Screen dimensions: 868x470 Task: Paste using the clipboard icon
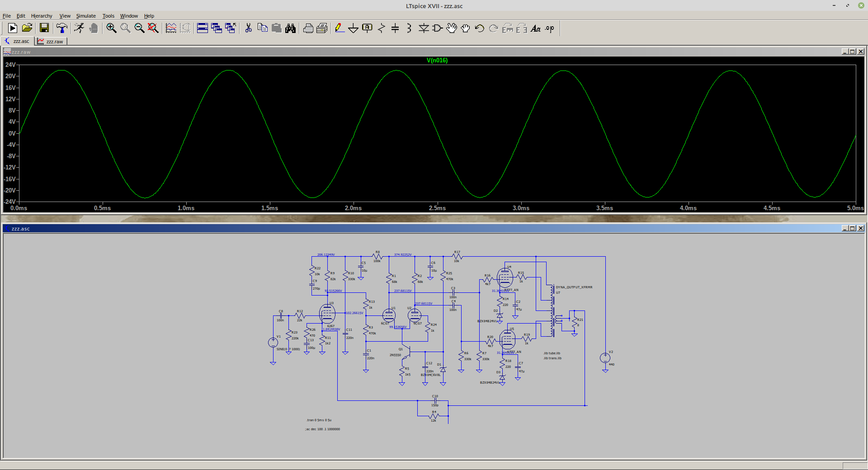pos(276,28)
